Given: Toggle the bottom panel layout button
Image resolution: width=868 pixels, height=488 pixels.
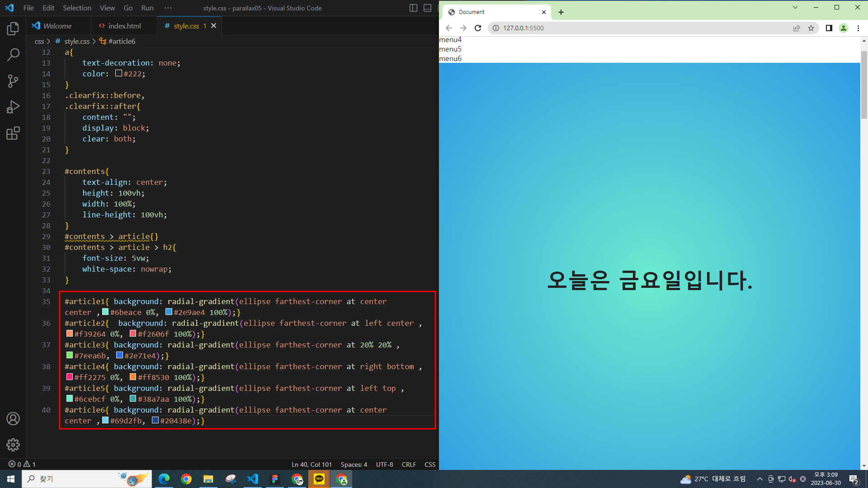Looking at the screenshot, I should [427, 8].
